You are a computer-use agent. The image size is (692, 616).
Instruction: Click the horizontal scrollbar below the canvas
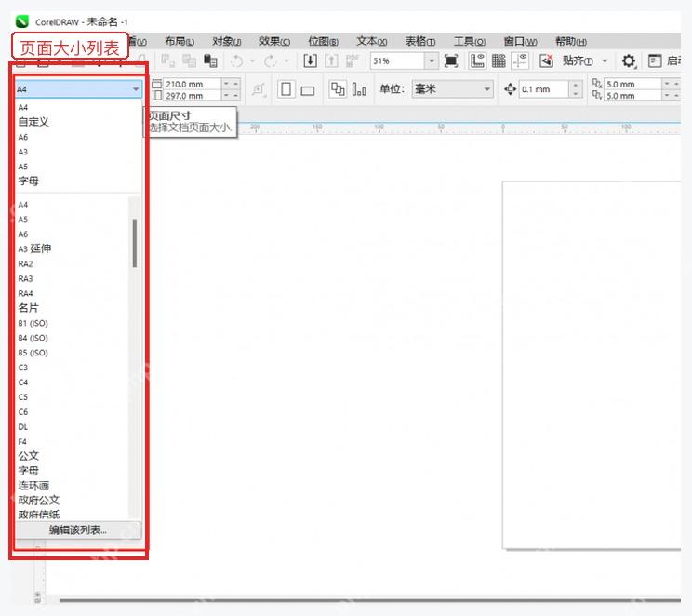pos(370,600)
